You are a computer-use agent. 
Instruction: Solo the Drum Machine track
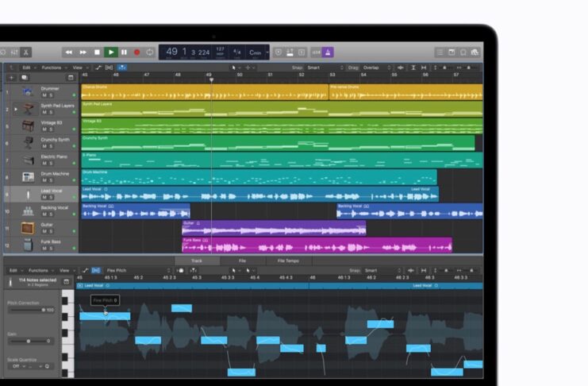click(51, 180)
